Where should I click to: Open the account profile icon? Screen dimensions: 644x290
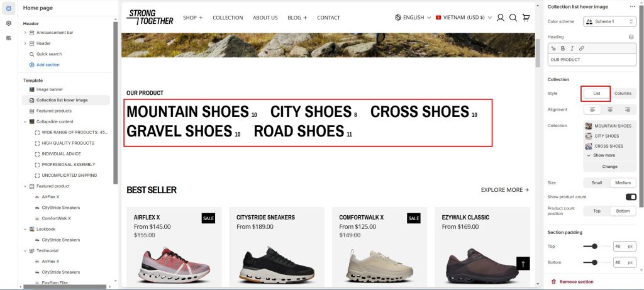pyautogui.click(x=500, y=18)
